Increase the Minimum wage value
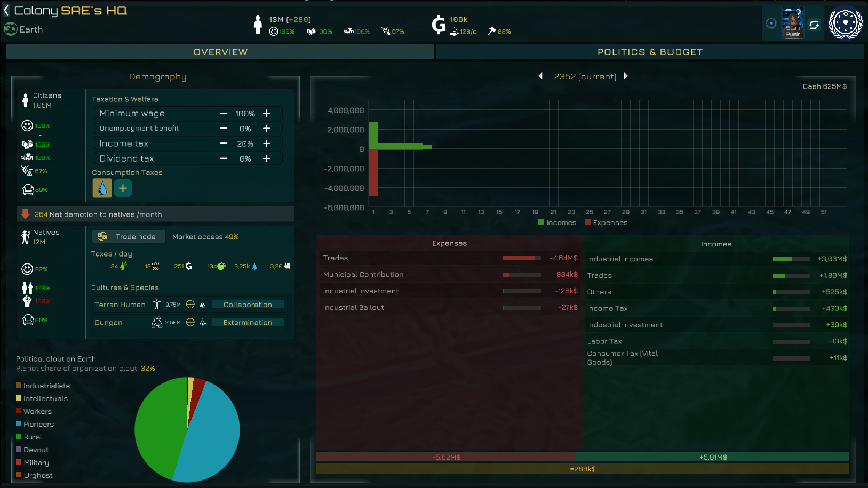 pos(267,113)
